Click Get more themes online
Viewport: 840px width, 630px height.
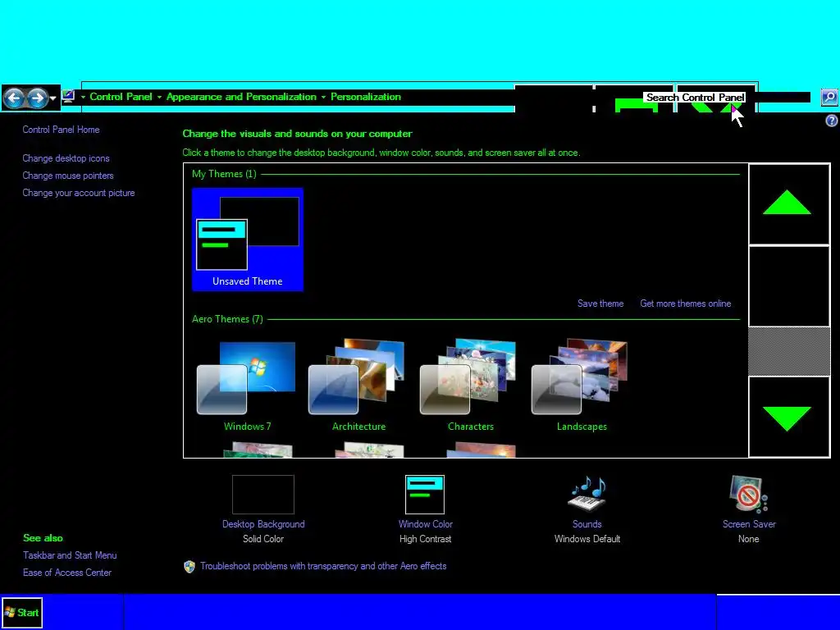point(686,304)
